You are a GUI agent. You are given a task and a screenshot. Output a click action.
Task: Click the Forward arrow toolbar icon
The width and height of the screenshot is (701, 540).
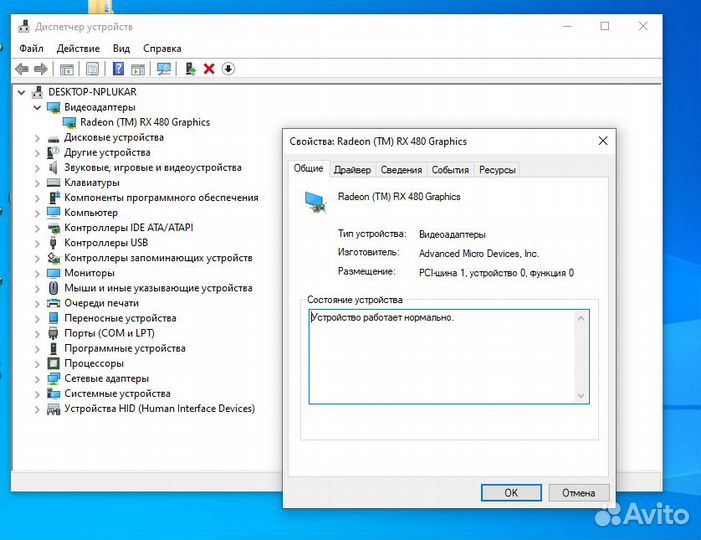[x=41, y=69]
